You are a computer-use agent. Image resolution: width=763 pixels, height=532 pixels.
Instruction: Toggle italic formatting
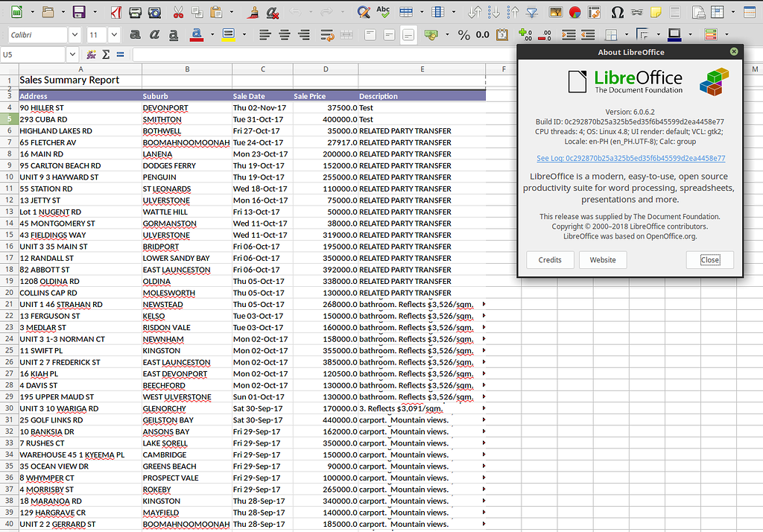point(154,34)
